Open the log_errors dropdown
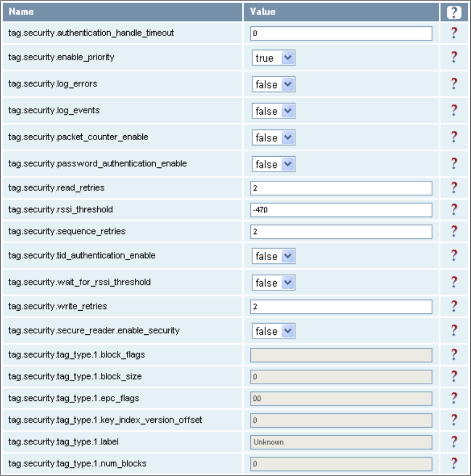471x476 pixels. [273, 84]
